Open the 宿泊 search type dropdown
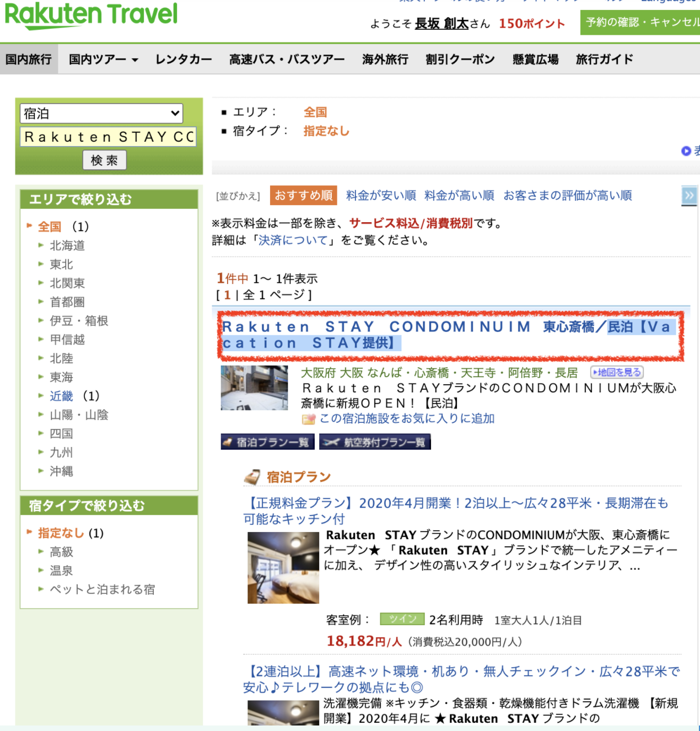 click(101, 114)
